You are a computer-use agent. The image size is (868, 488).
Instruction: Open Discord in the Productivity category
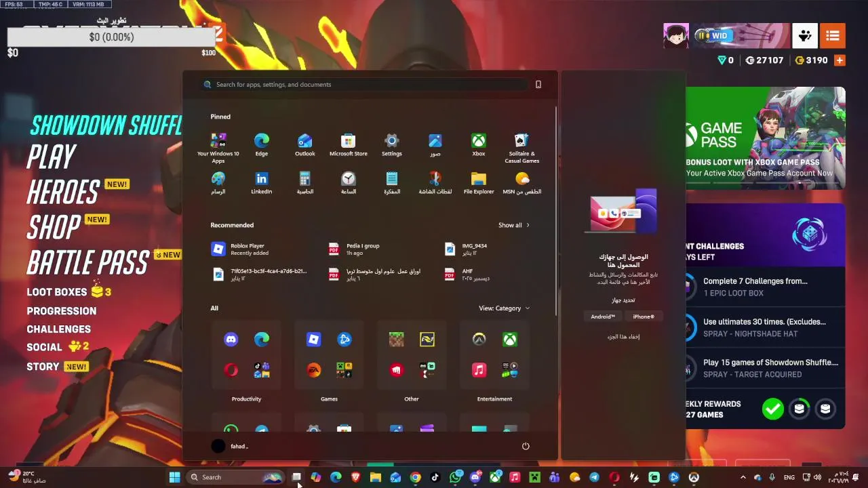[231, 340]
